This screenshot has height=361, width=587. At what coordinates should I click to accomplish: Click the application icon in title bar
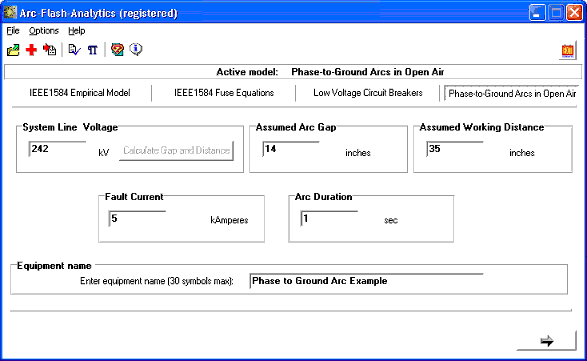pos(10,13)
